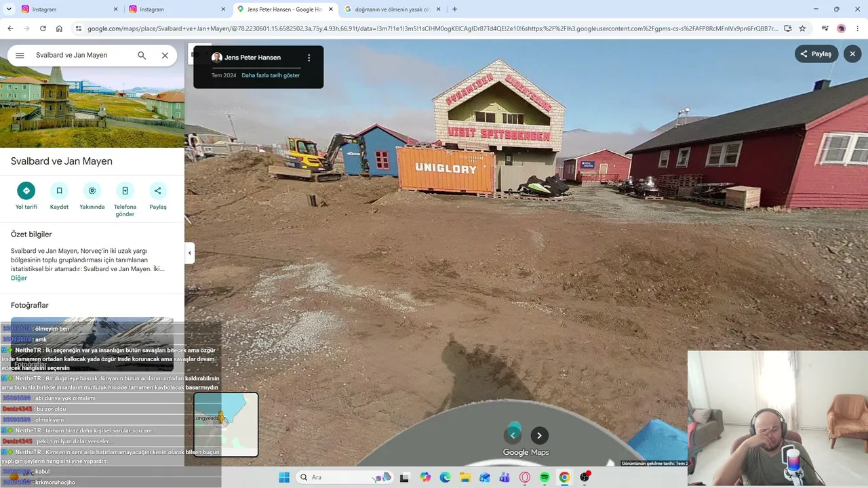Screen dimensions: 868x488
Task: Go back in browser history
Action: pyautogui.click(x=10, y=28)
